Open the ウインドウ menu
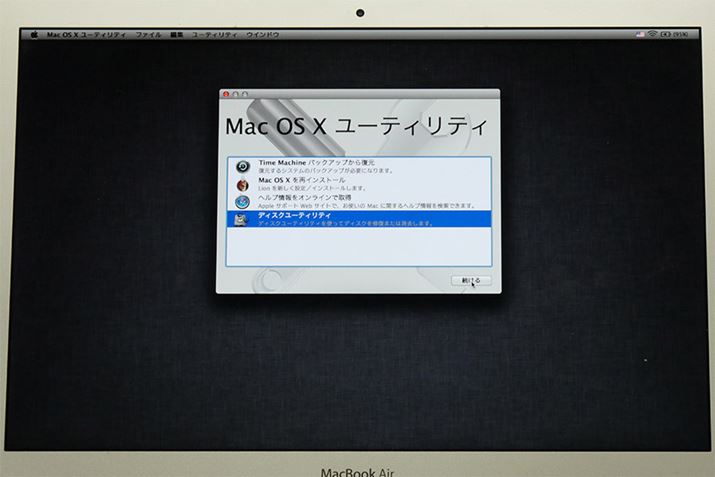Image resolution: width=715 pixels, height=477 pixels. click(263, 35)
